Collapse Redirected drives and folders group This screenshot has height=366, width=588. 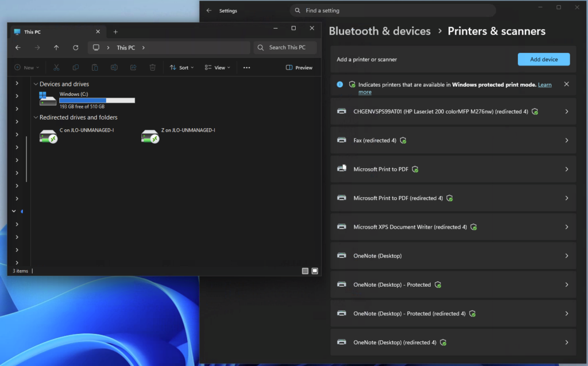coord(36,117)
